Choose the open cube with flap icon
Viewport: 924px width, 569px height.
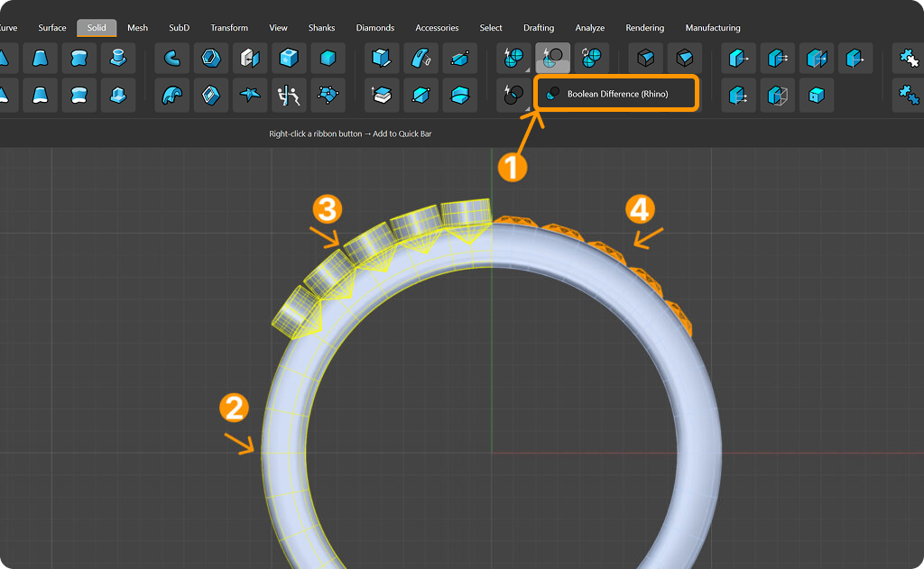click(x=382, y=58)
